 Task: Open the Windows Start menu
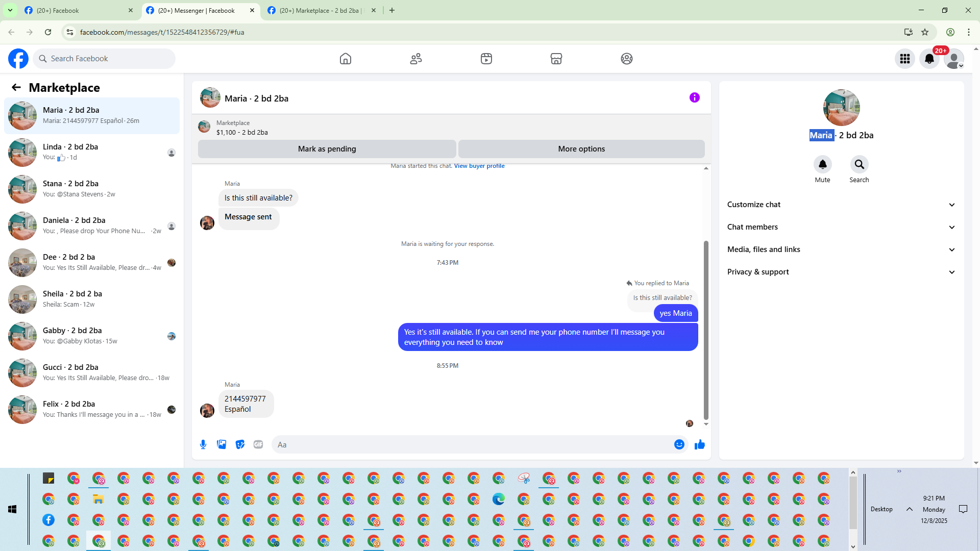[13, 509]
